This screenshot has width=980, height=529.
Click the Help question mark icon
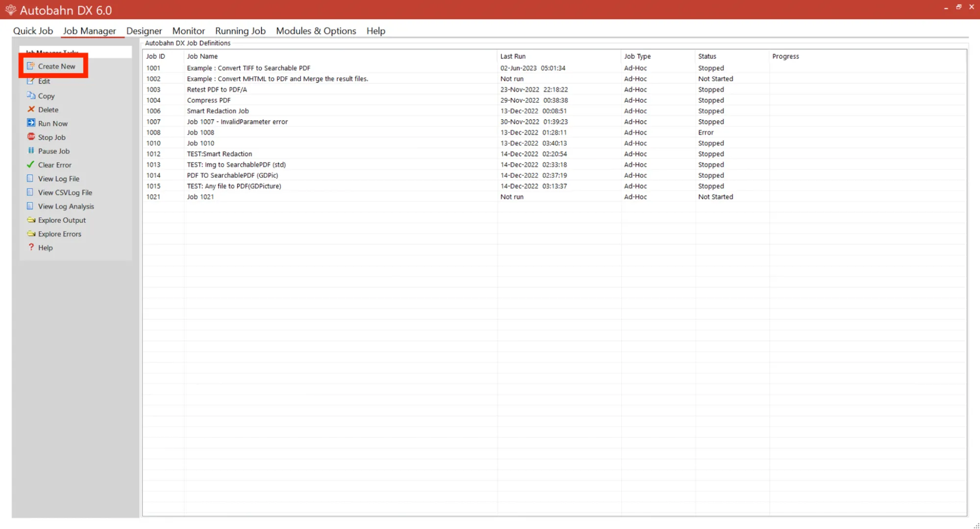31,247
